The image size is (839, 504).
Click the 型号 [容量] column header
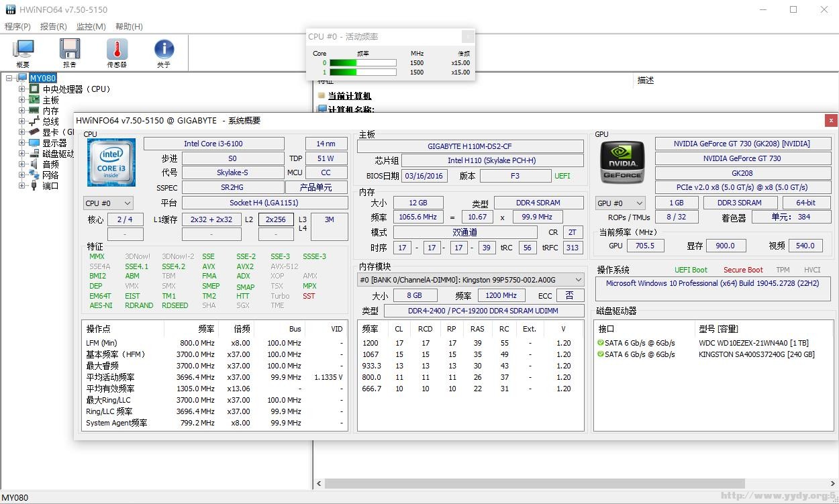(x=718, y=329)
